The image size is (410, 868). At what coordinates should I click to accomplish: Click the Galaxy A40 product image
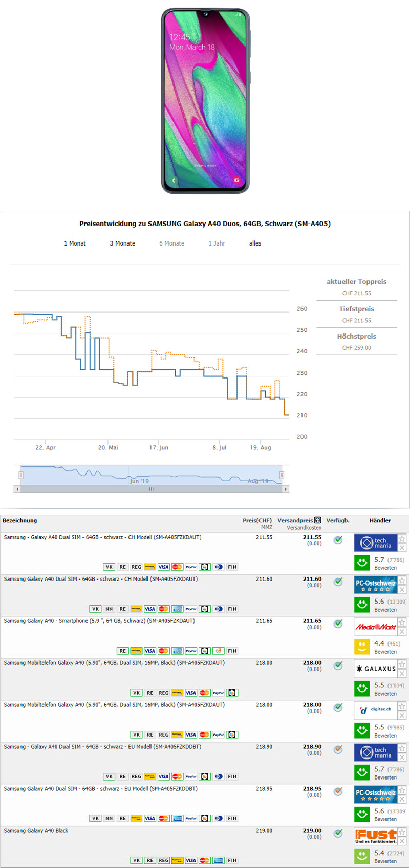[205, 101]
